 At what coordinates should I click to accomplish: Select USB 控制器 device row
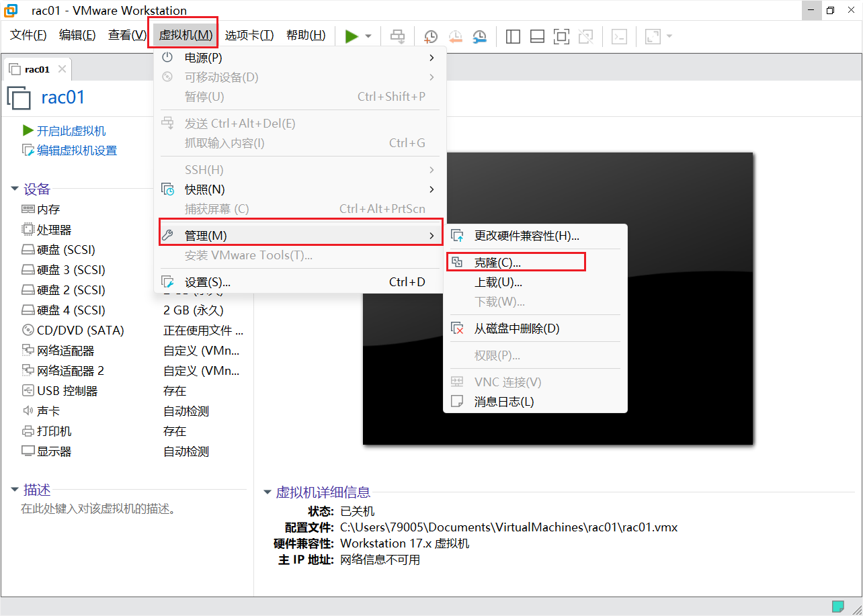pyautogui.click(x=132, y=391)
